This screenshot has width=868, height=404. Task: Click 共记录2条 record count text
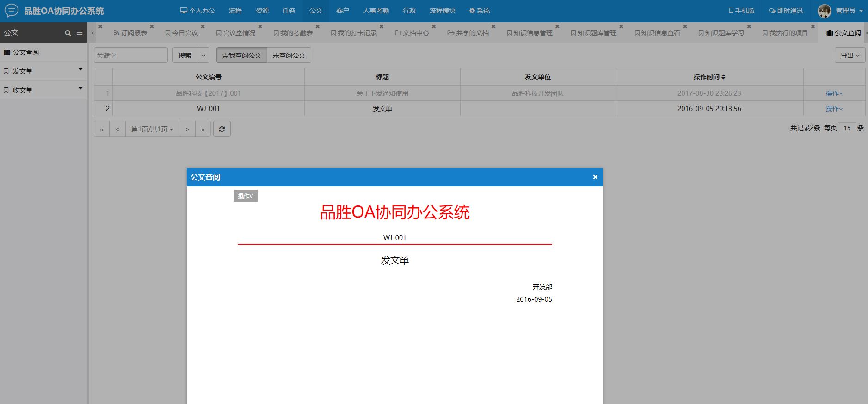click(x=805, y=128)
